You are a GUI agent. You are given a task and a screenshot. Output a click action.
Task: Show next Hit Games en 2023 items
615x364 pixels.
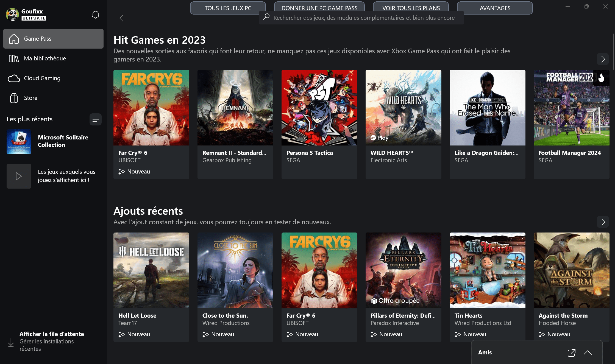coord(603,59)
